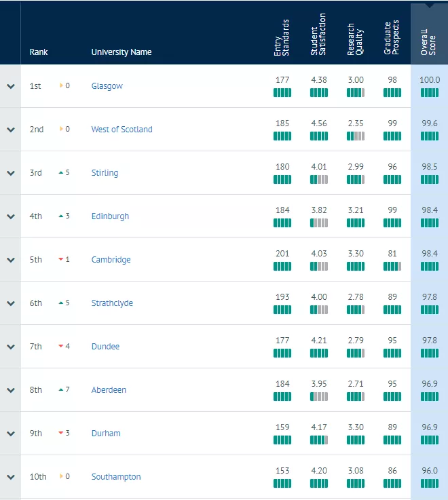Sort by Entry Standards column header
The image size is (448, 500).
pos(282,37)
